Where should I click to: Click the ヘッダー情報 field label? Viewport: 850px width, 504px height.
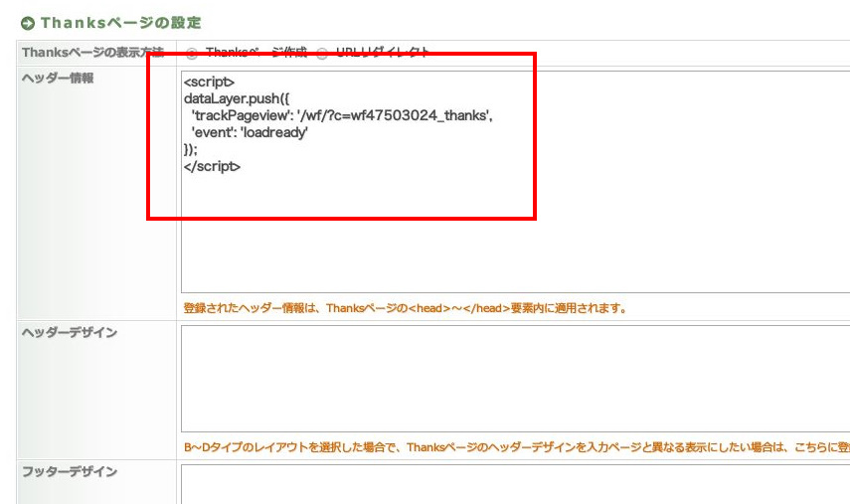point(58,79)
